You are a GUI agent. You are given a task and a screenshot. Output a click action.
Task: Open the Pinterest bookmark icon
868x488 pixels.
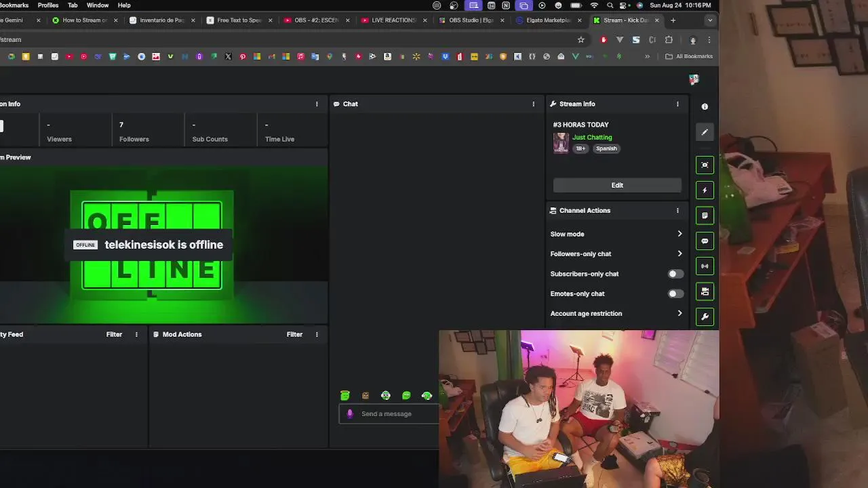coord(243,56)
